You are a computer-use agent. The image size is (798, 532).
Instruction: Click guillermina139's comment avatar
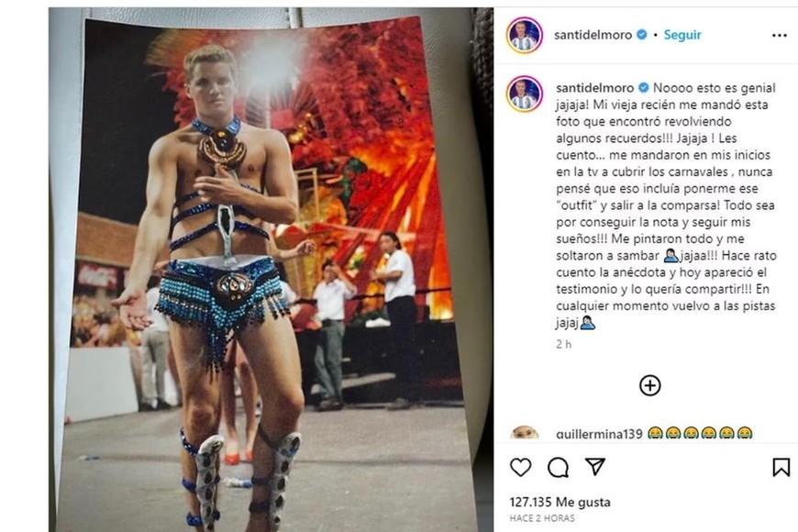(525, 433)
